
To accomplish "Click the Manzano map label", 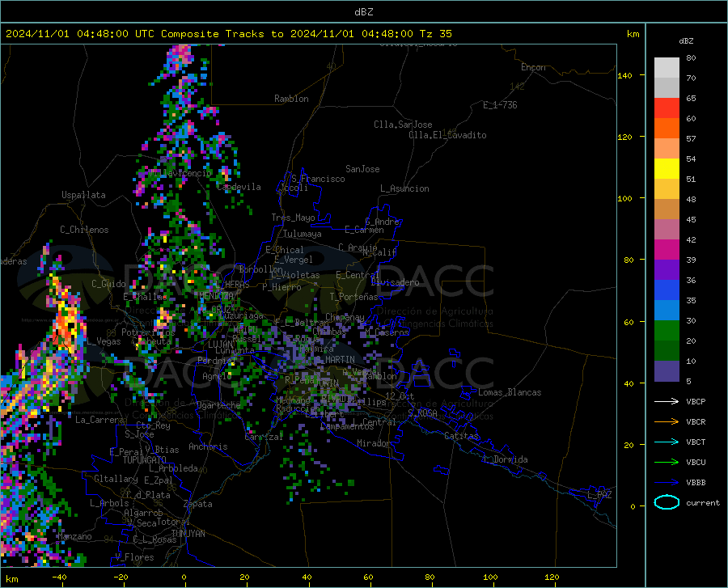I will pos(74,536).
